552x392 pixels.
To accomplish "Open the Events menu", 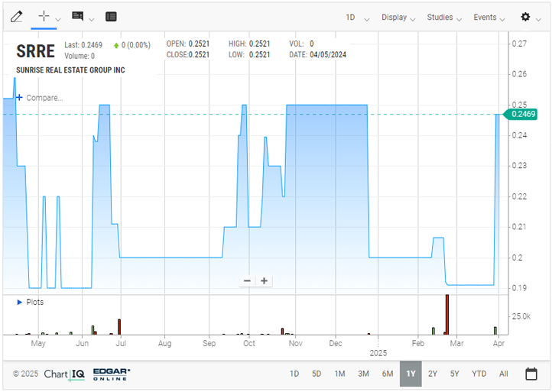I will (489, 18).
